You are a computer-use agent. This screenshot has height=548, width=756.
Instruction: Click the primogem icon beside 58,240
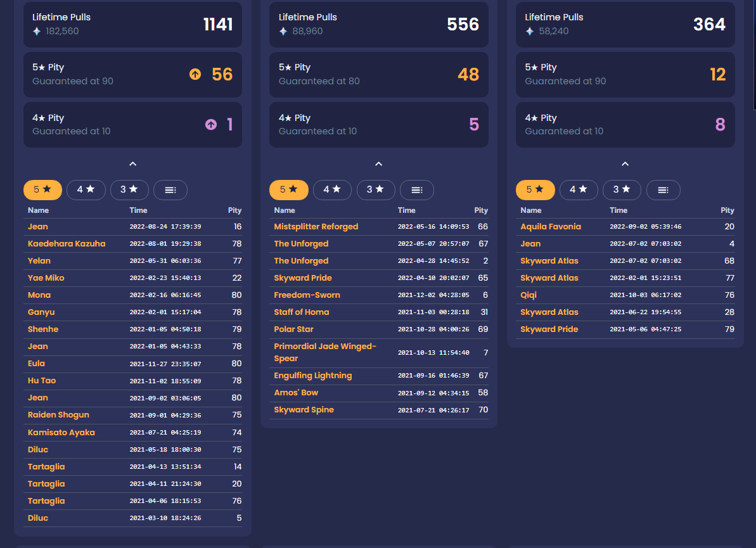coord(529,31)
